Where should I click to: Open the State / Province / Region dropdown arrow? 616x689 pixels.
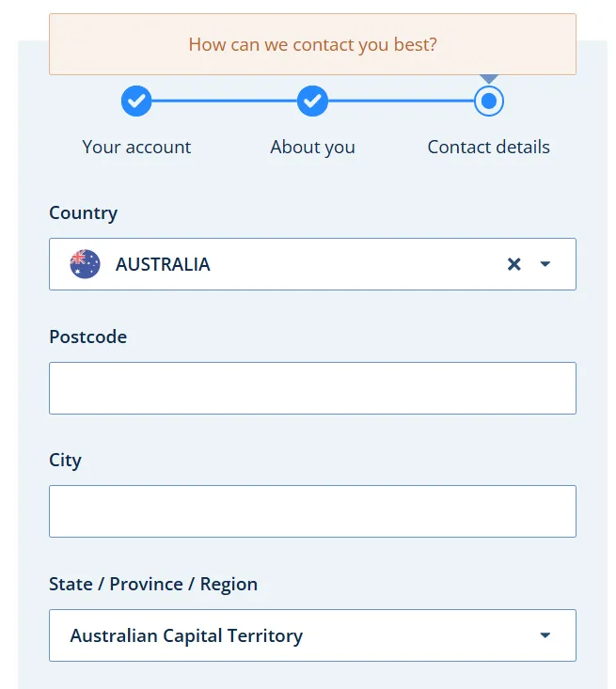pyautogui.click(x=545, y=635)
